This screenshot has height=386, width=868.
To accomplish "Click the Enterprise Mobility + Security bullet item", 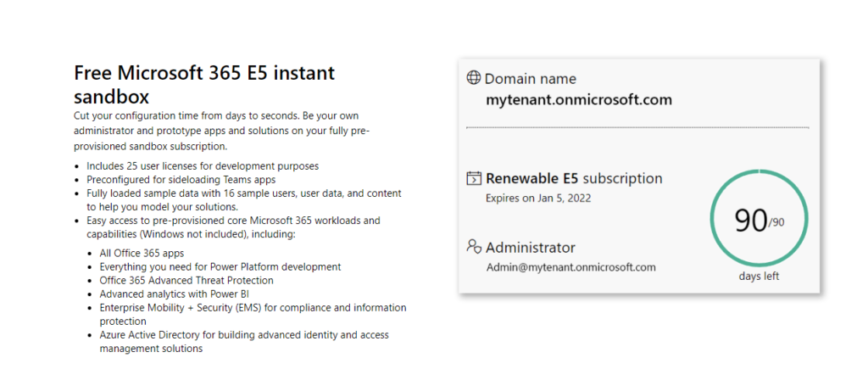I will [x=253, y=314].
